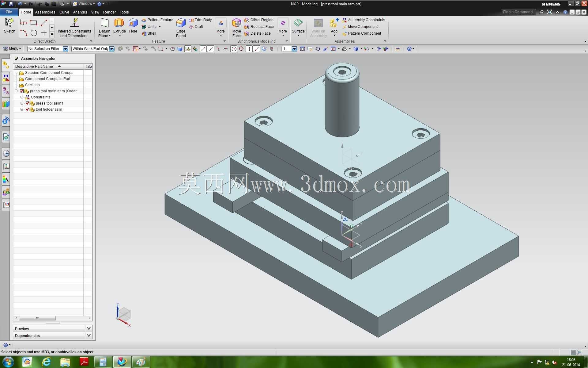The width and height of the screenshot is (588, 368).
Task: Click the Trim Body button
Action: pos(200,20)
